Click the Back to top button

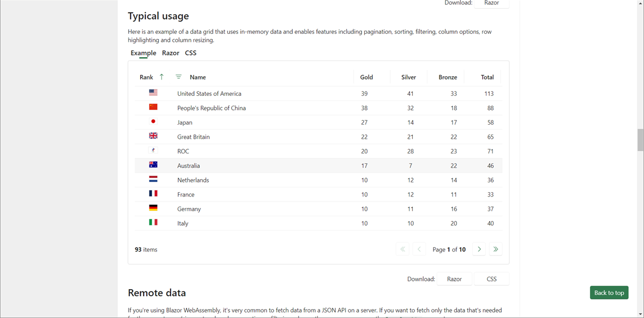pyautogui.click(x=609, y=292)
